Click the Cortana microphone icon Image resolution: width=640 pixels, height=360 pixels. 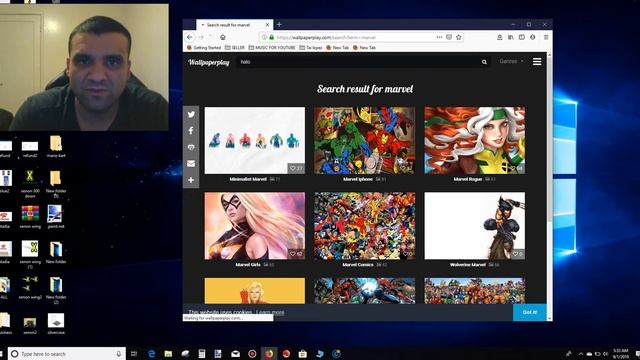pos(119,354)
